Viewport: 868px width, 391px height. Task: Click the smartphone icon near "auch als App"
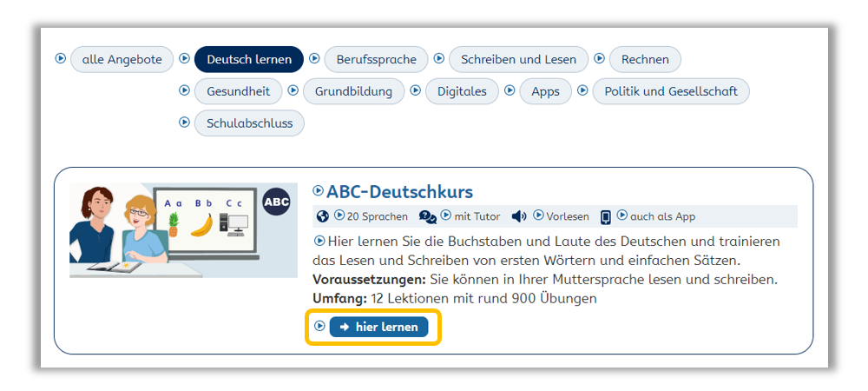click(x=606, y=216)
